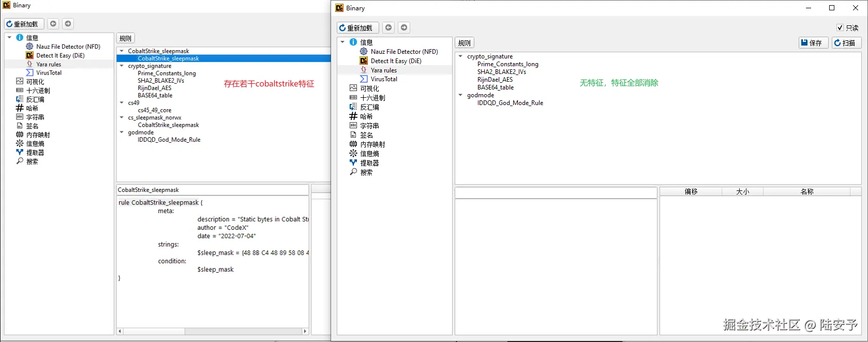Open 哈希 hash icon in left window

pos(20,108)
